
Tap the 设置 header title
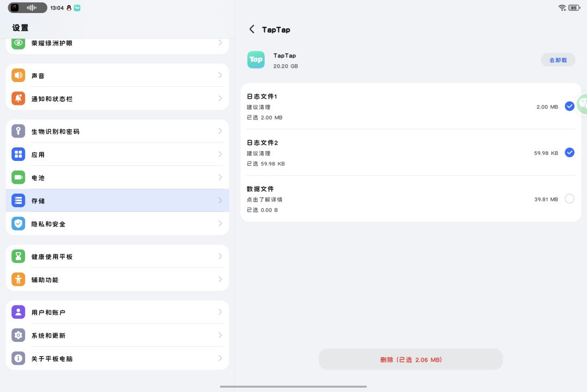coord(20,28)
